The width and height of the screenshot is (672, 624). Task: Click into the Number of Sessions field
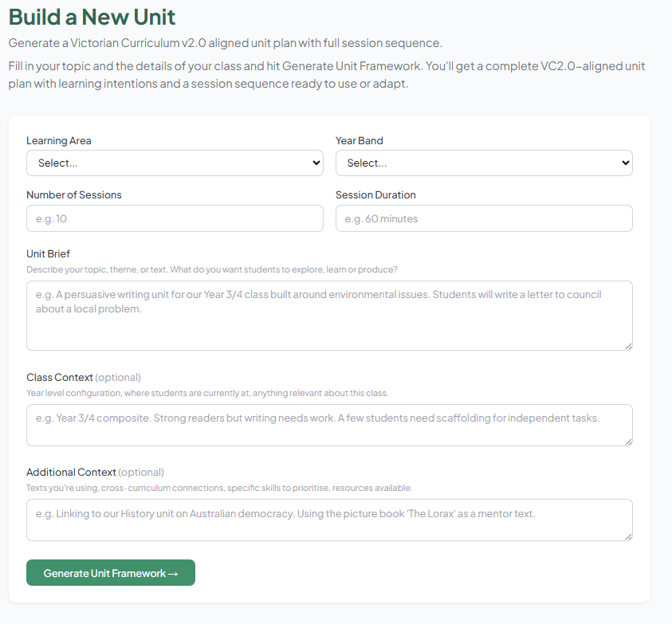point(175,218)
